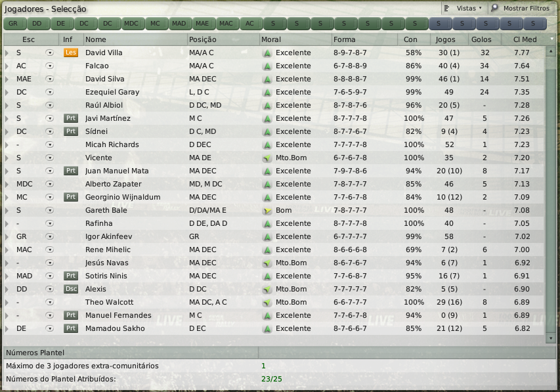Click the Les injury icon for David Villa
This screenshot has height=392, width=560.
point(71,53)
